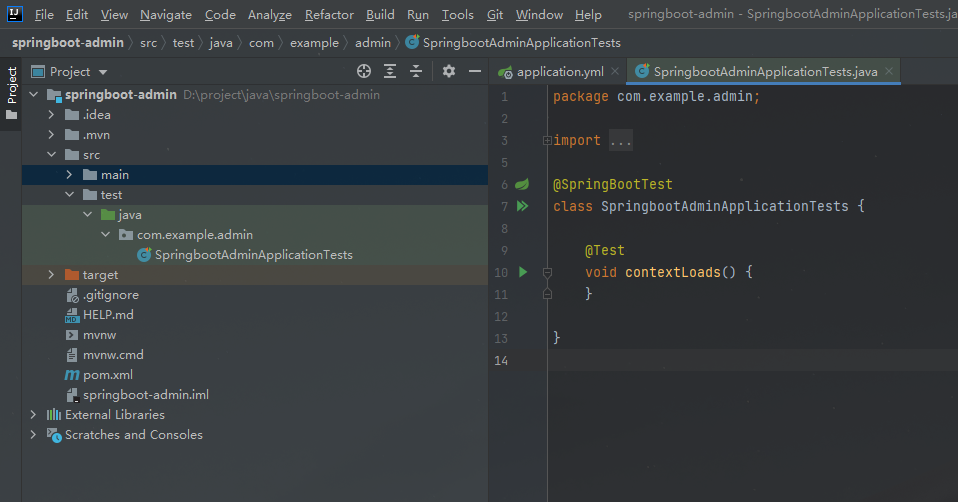The height and width of the screenshot is (502, 958).
Task: Close the application.yml tab
Action: point(615,71)
